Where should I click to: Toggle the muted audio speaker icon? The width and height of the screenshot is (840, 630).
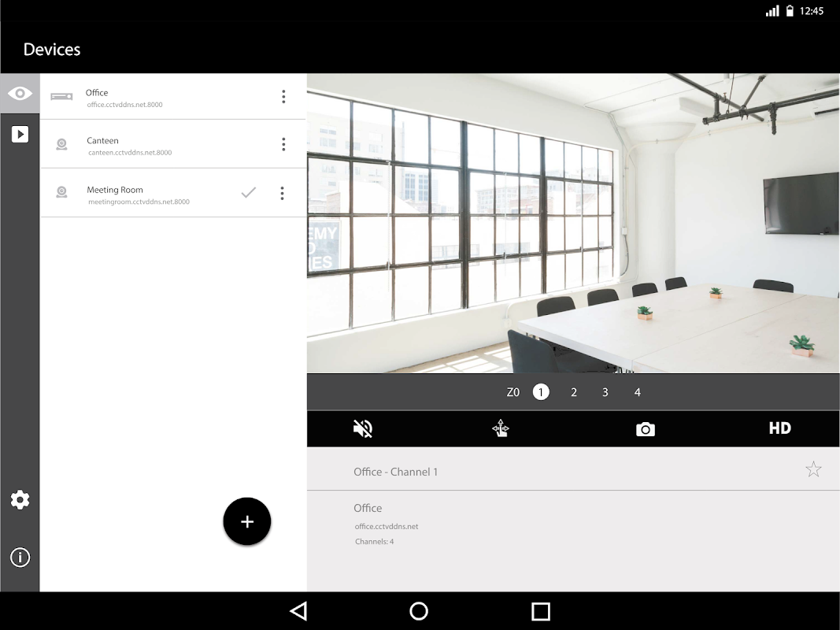pyautogui.click(x=363, y=428)
